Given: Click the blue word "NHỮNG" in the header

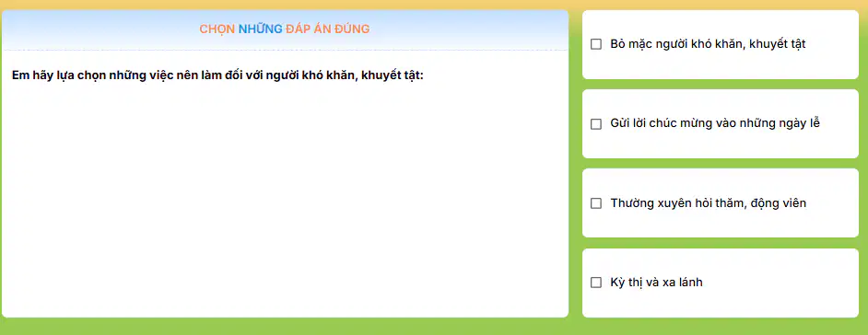Looking at the screenshot, I should (260, 29).
